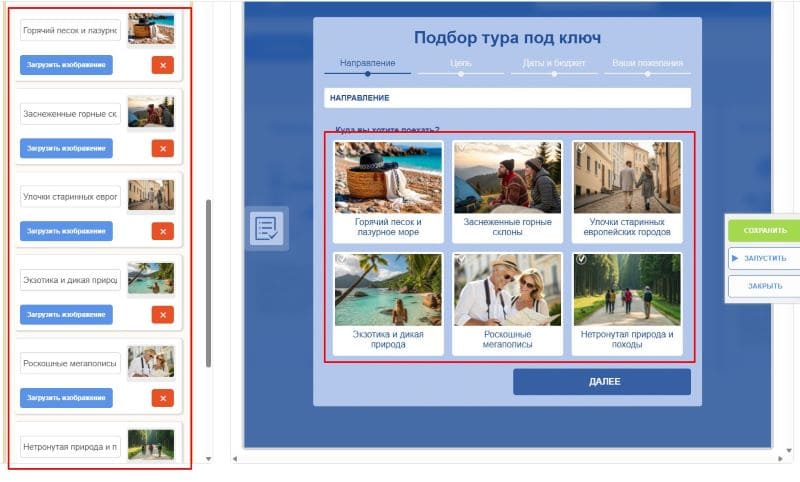800x482 pixels.
Task: Click the sidebar scroll-down arrow
Action: pos(208,459)
